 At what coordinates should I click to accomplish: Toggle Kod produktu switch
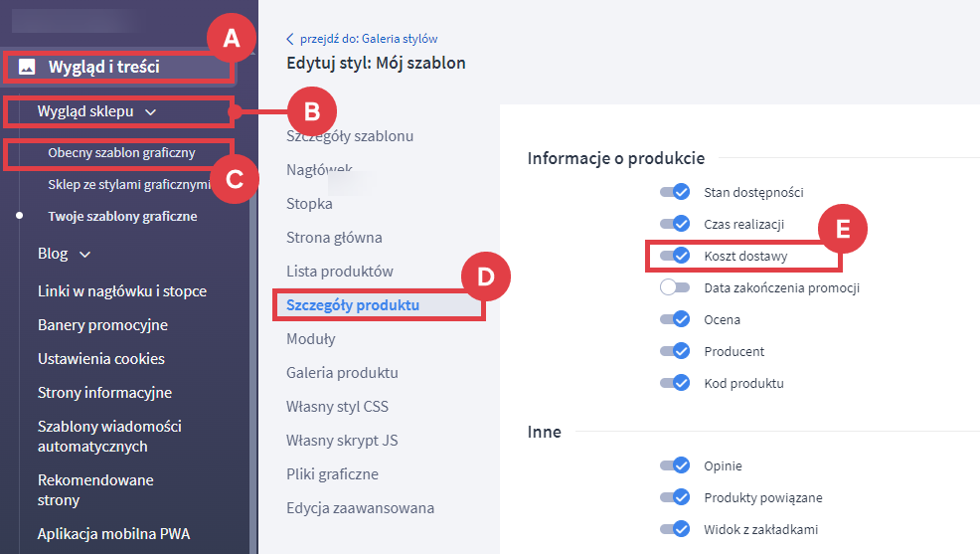coord(675,383)
